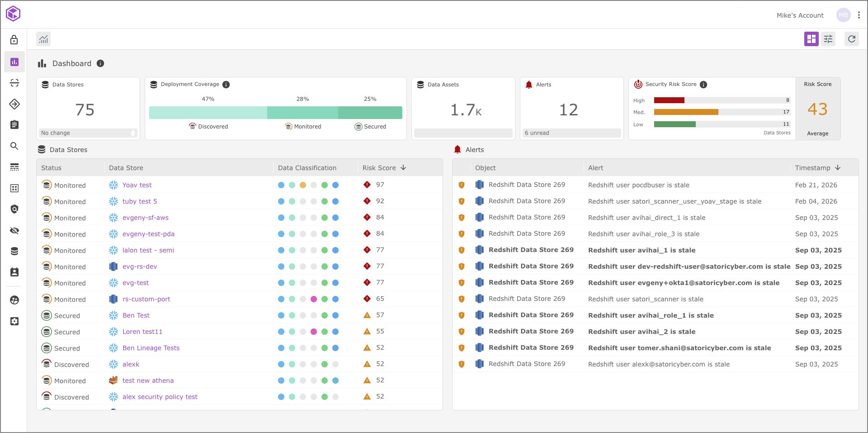Show Deployment Coverage info tooltip
Image resolution: width=868 pixels, height=433 pixels.
point(226,85)
